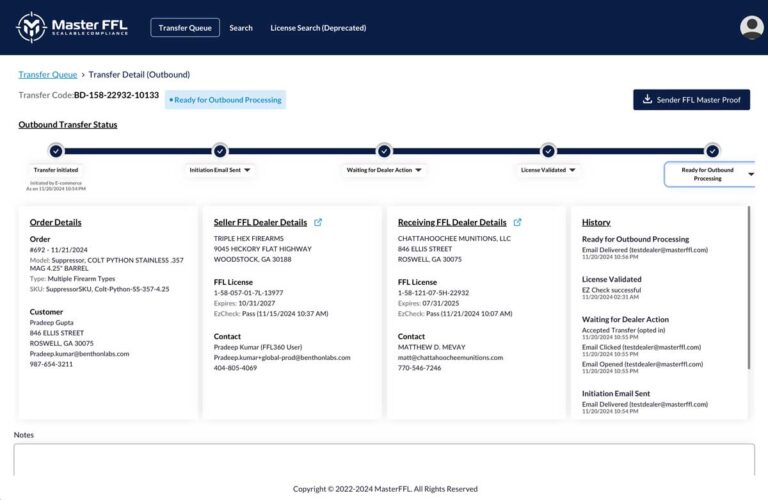Screen dimensions: 768x500
Task: Click the Ready for Outbound Processing status badge
Action: [x=225, y=100]
